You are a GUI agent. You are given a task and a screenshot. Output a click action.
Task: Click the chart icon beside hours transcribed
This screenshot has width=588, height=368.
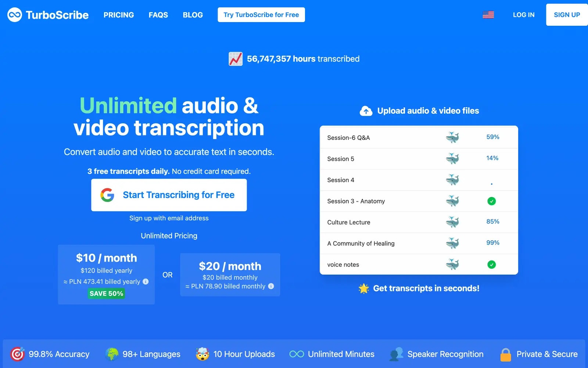click(x=236, y=59)
